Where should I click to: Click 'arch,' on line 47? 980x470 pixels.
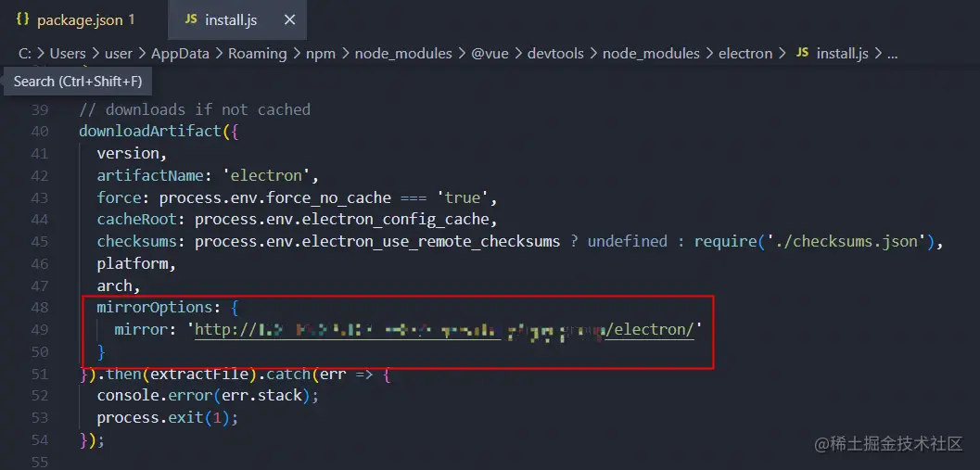[119, 286]
